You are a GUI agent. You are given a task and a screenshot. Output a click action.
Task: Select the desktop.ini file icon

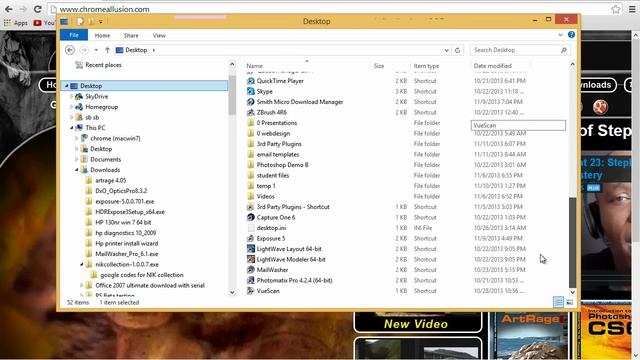point(251,228)
